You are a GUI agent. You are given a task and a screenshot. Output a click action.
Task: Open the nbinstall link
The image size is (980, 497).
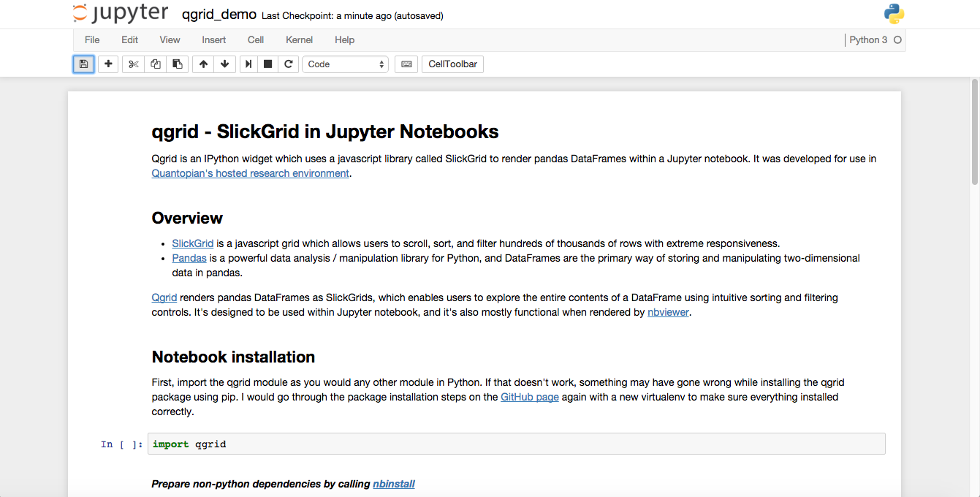pyautogui.click(x=394, y=484)
